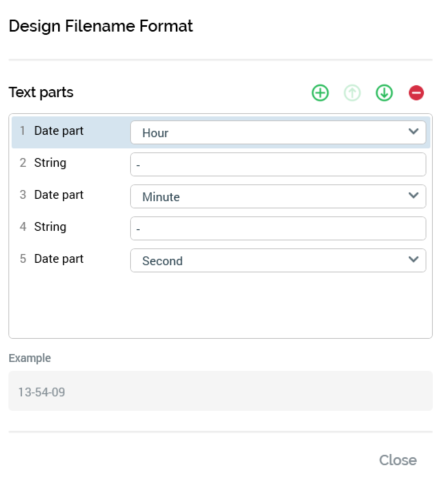The width and height of the screenshot is (440, 483).
Task: Remove selected text part with red minus icon
Action: coord(416,93)
